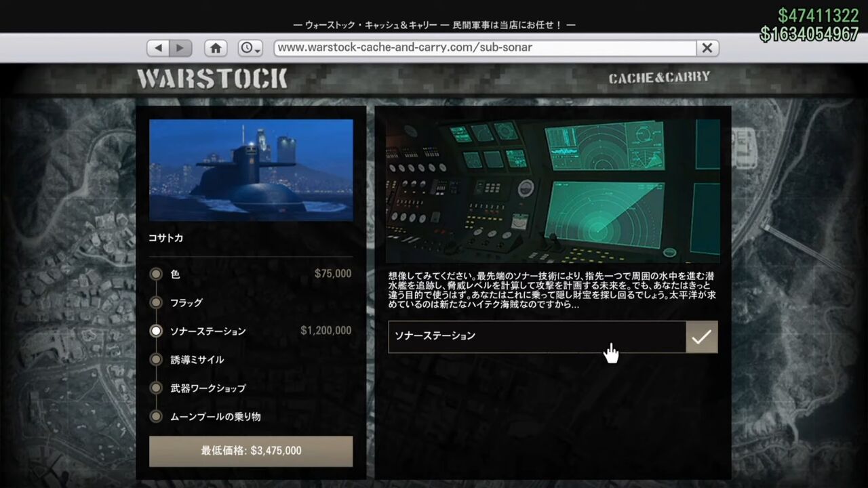Click the $47411322 cash balance
The height and width of the screenshot is (488, 868).
coord(818,16)
